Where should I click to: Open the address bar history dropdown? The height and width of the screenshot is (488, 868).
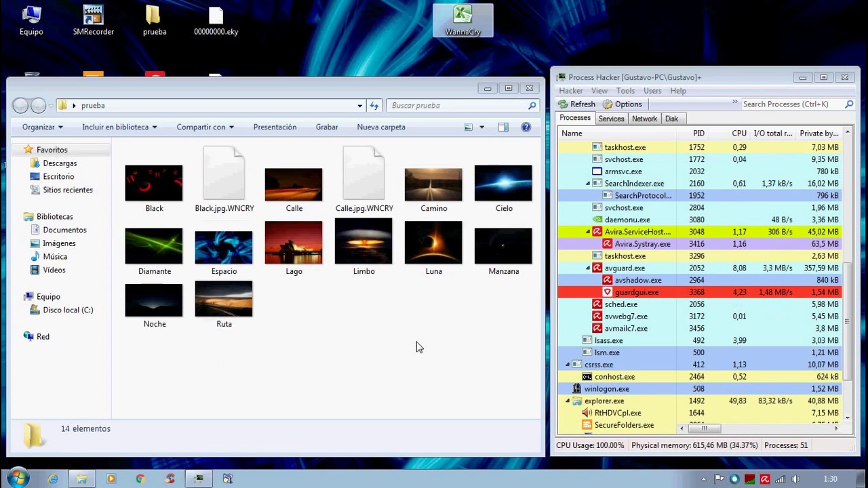(x=360, y=106)
